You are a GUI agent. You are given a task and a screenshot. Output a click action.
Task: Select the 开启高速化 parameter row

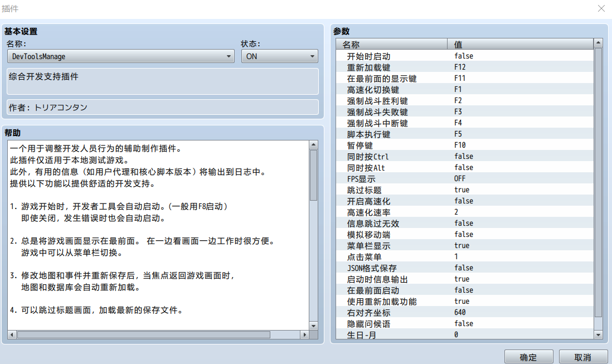pos(464,201)
